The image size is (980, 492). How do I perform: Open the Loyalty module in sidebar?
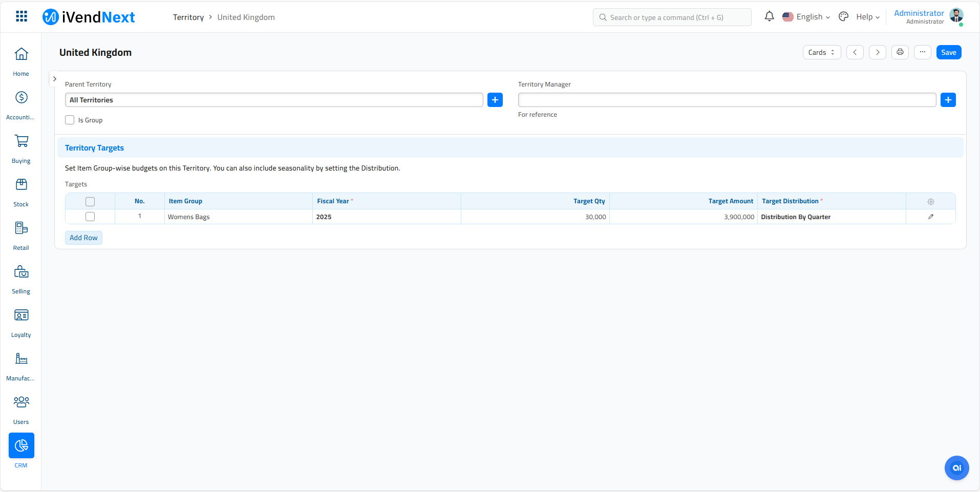21,323
